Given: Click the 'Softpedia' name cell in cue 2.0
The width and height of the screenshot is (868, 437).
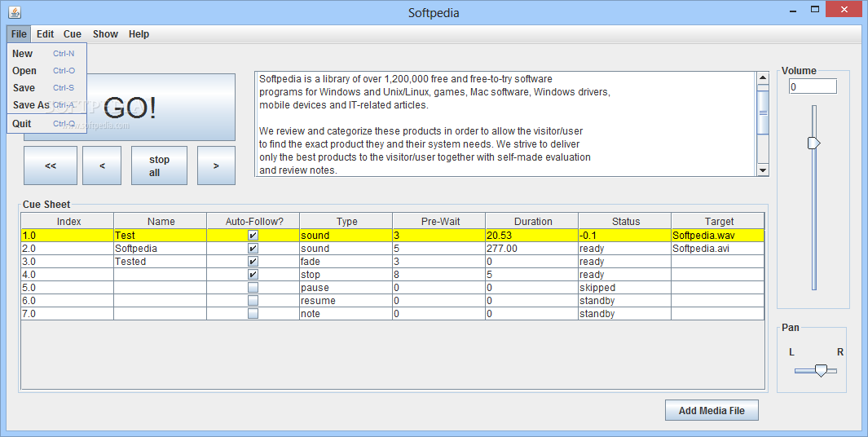Looking at the screenshot, I should (x=160, y=249).
